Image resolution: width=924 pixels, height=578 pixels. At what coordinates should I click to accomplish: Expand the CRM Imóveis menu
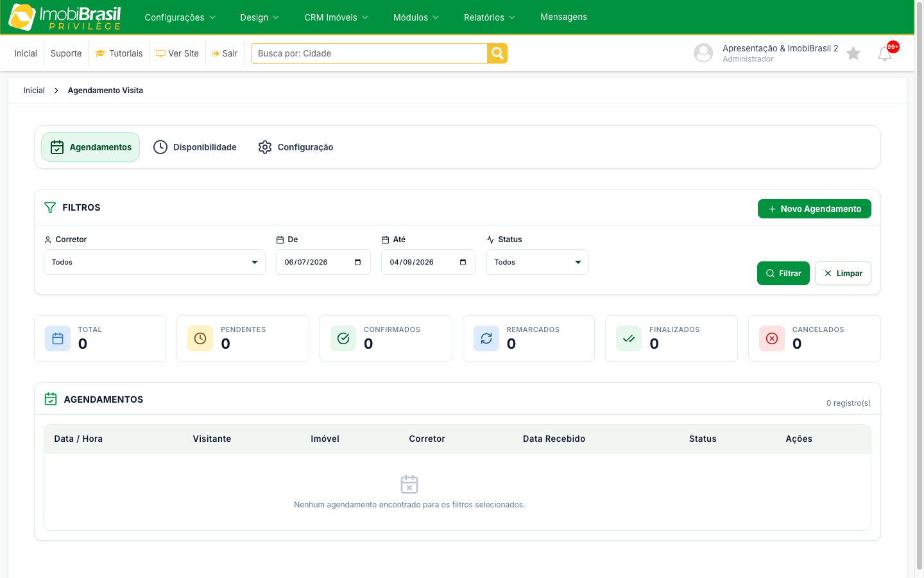[337, 17]
